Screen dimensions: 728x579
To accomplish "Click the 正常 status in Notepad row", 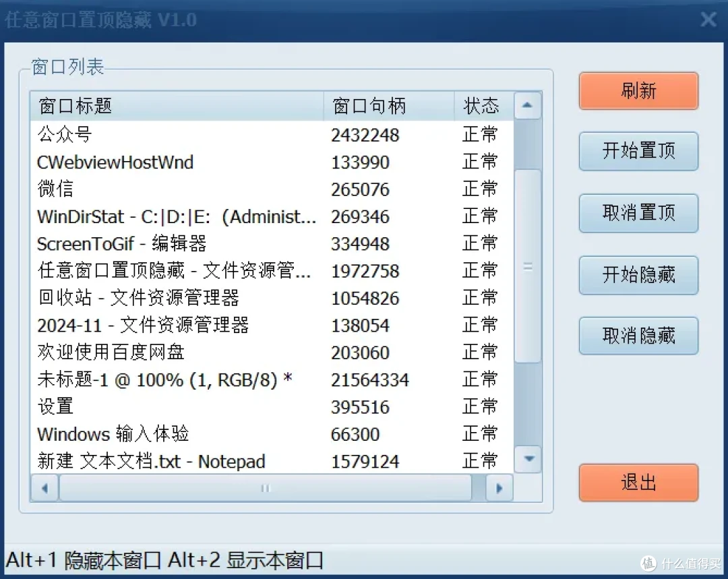I will click(480, 461).
